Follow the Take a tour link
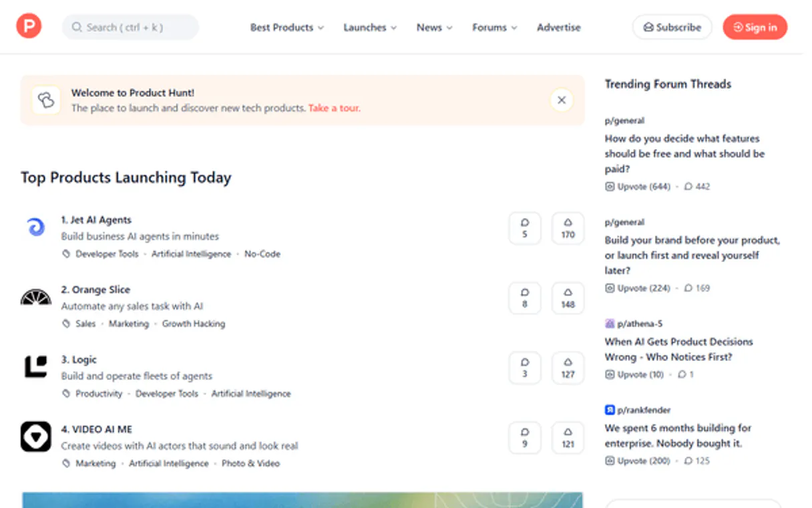The width and height of the screenshot is (812, 508). [334, 108]
